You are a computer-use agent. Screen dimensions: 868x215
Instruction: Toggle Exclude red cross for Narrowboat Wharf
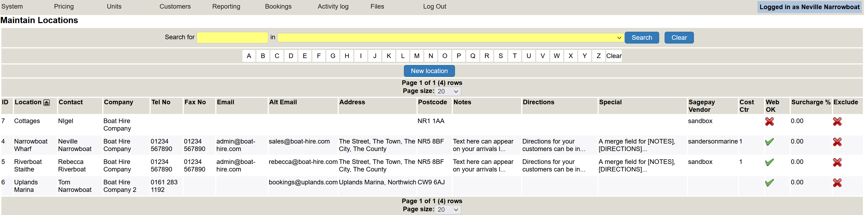click(837, 142)
